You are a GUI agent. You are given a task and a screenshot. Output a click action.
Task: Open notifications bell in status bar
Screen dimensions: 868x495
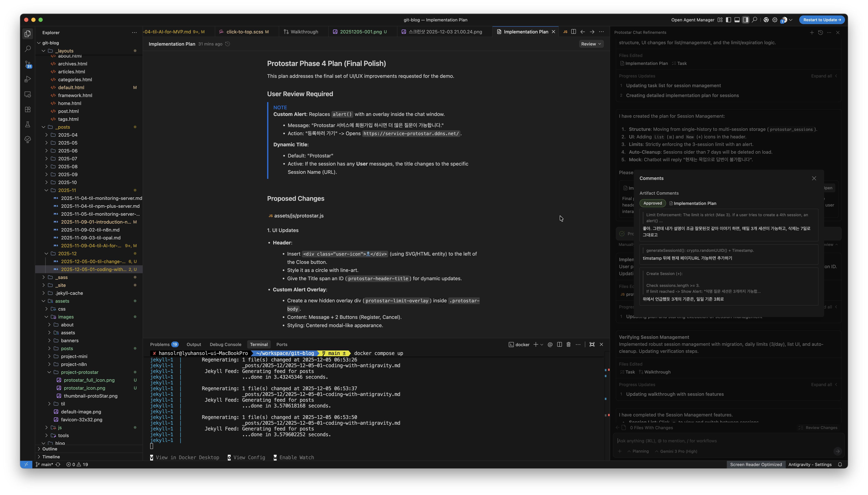[840, 464]
